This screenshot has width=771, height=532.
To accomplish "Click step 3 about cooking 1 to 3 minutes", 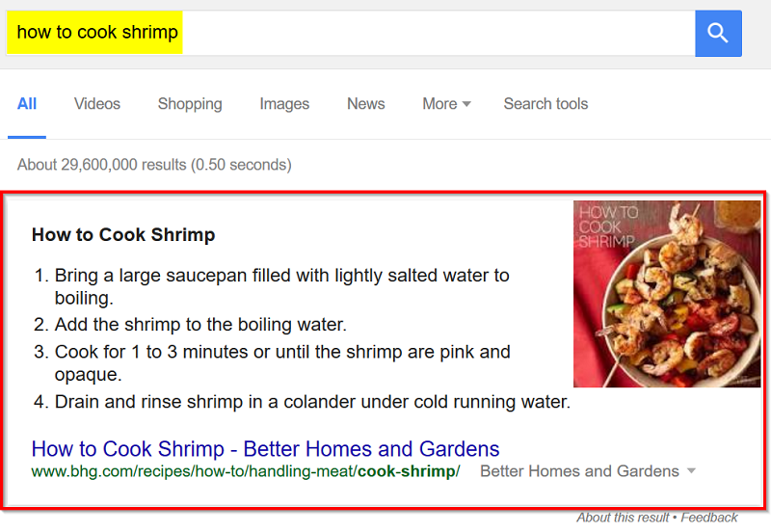I will pyautogui.click(x=282, y=353).
